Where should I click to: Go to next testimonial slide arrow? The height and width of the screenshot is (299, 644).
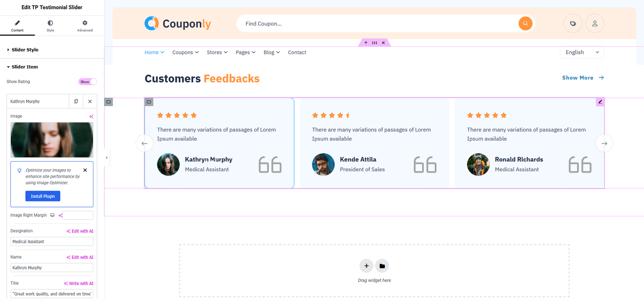tap(604, 143)
